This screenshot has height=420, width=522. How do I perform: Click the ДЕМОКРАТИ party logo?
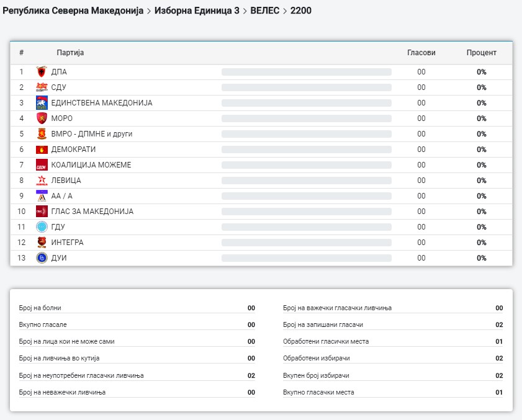(42, 150)
